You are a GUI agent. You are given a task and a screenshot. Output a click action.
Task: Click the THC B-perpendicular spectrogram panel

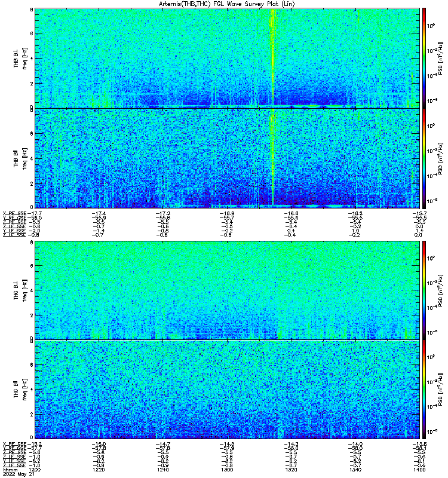pyautogui.click(x=228, y=290)
